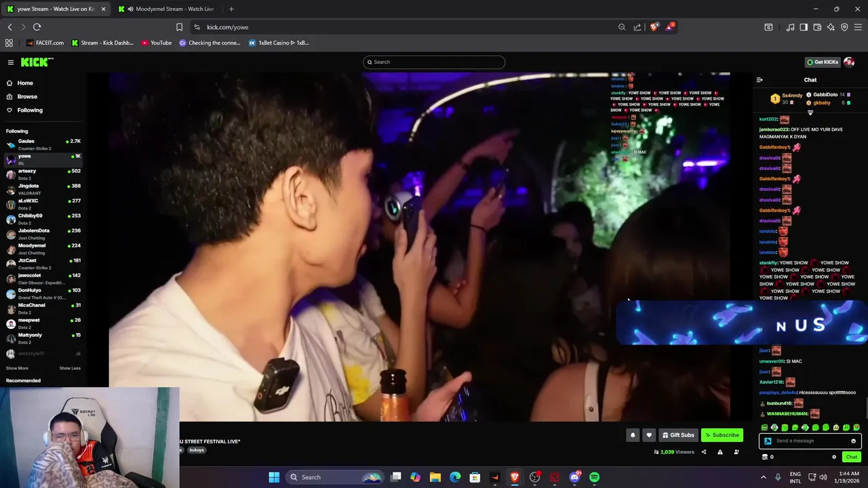
Task: Open Brave Wallet icon
Action: point(817,27)
